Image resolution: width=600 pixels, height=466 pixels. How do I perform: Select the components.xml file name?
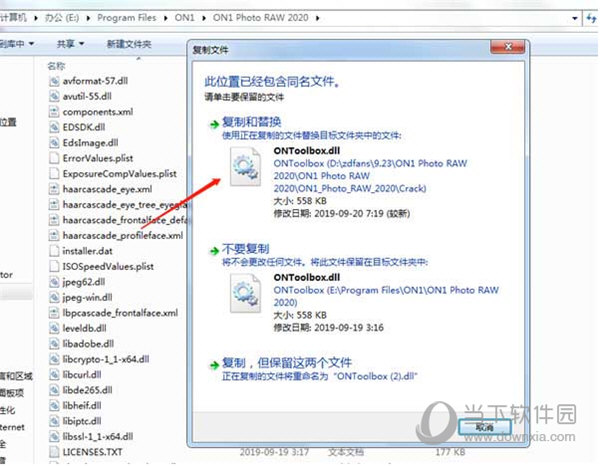point(98,112)
